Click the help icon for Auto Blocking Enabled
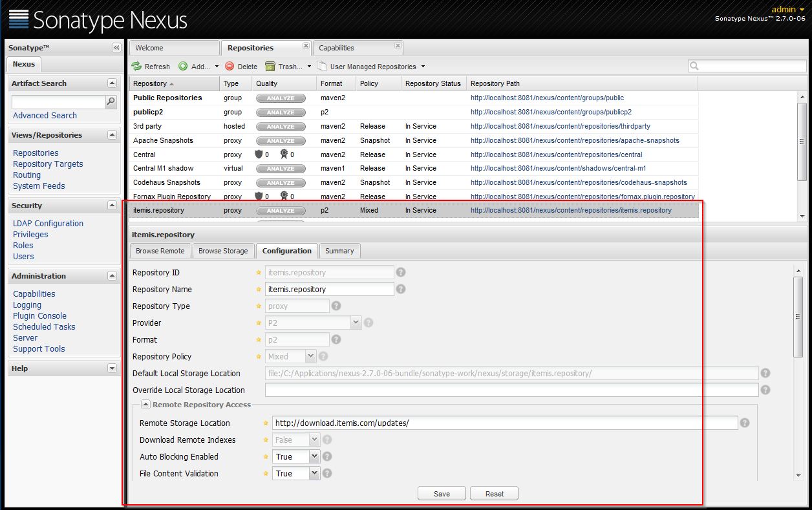The height and width of the screenshot is (510, 812). click(327, 456)
